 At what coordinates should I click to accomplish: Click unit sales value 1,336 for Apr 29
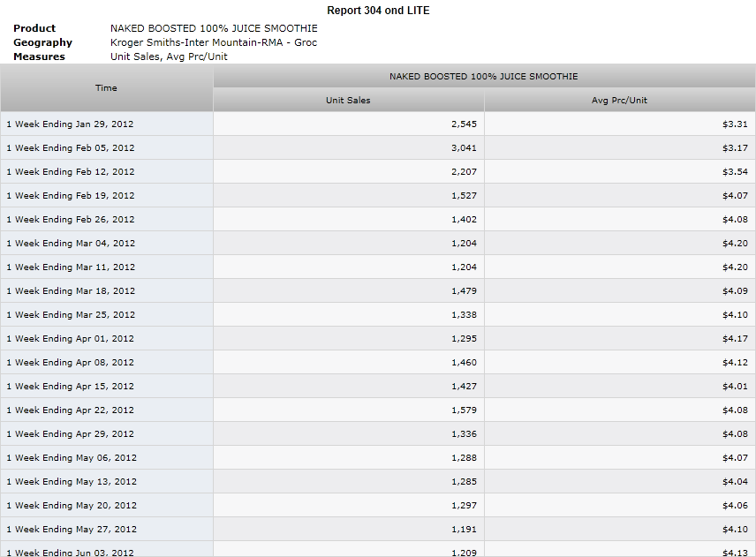coord(464,434)
